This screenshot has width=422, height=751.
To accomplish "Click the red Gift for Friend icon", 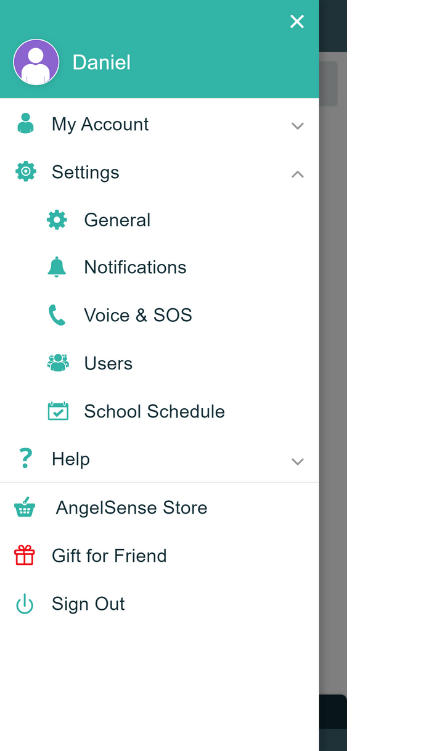I will pos(24,556).
